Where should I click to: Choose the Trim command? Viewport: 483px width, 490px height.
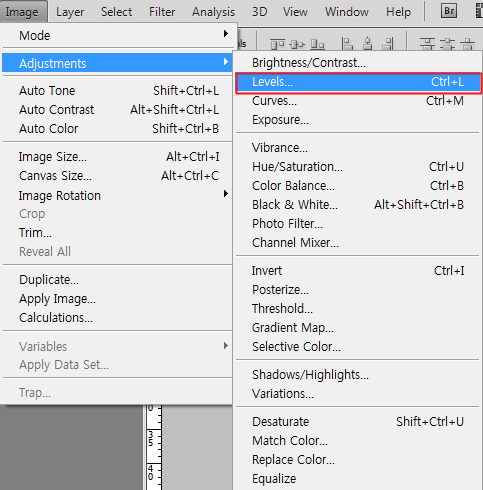click(117, 233)
